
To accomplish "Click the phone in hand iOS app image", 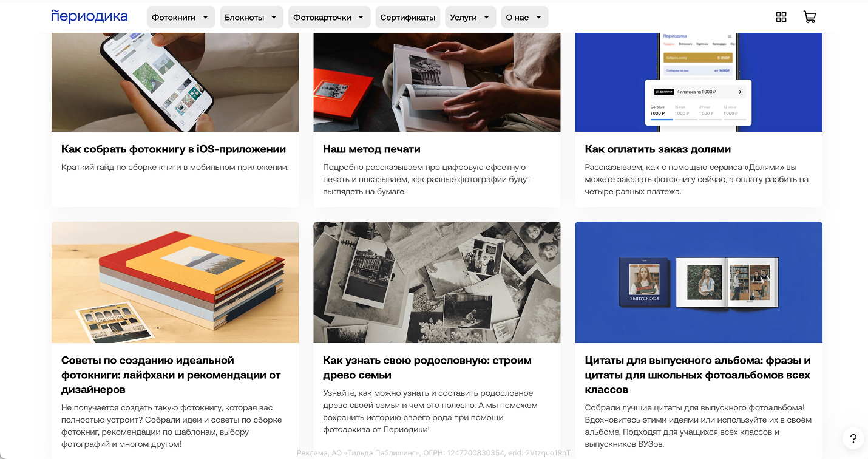I will [x=175, y=82].
